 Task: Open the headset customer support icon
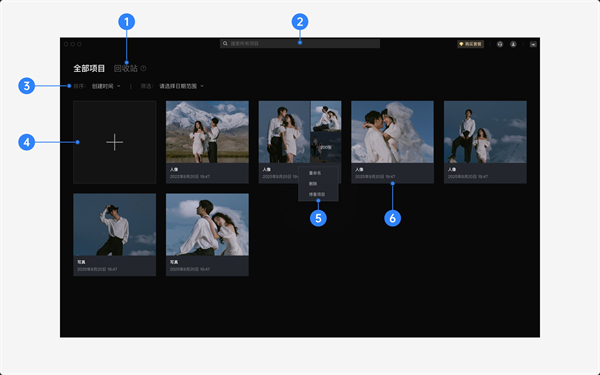(500, 44)
